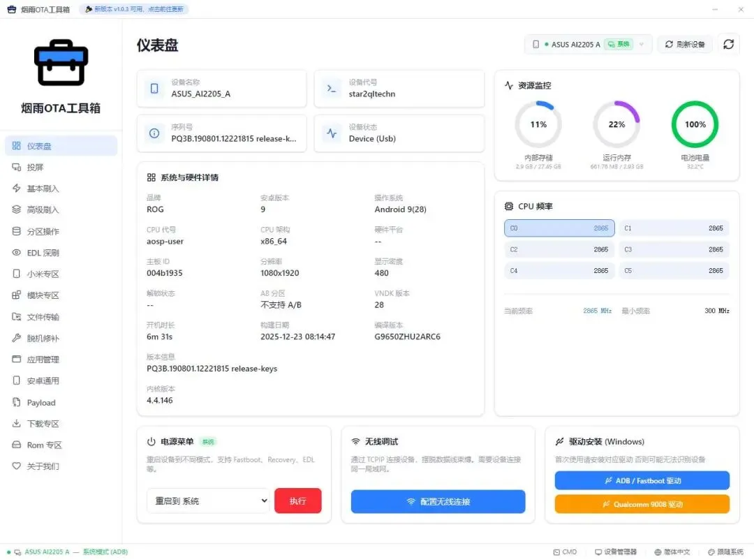Click the 配置无线连接 button
This screenshot has height=560, width=754.
click(438, 501)
